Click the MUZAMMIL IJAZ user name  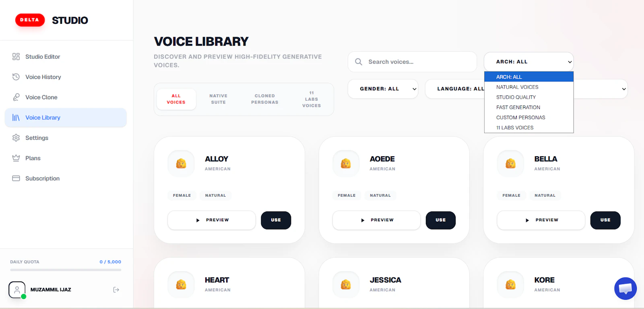click(51, 290)
